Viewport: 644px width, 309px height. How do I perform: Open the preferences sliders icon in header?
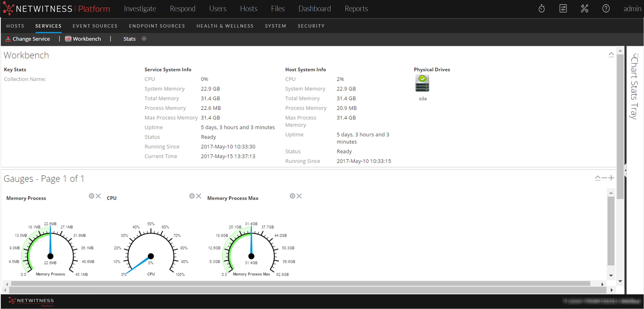click(x=563, y=9)
